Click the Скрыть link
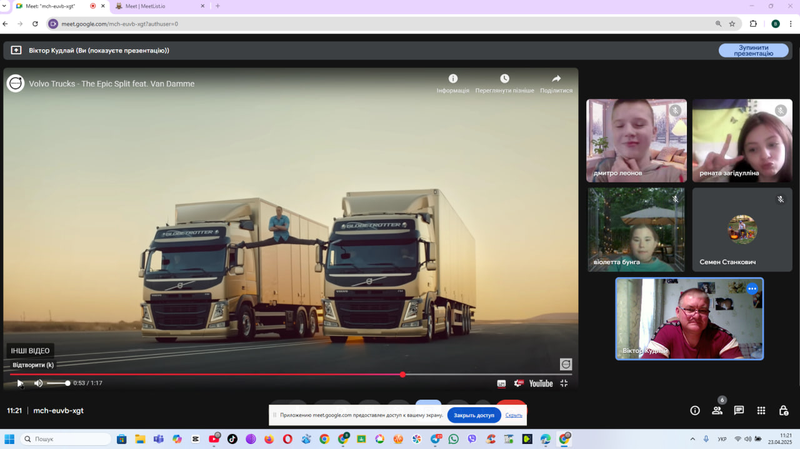The width and height of the screenshot is (800, 449). 513,415
